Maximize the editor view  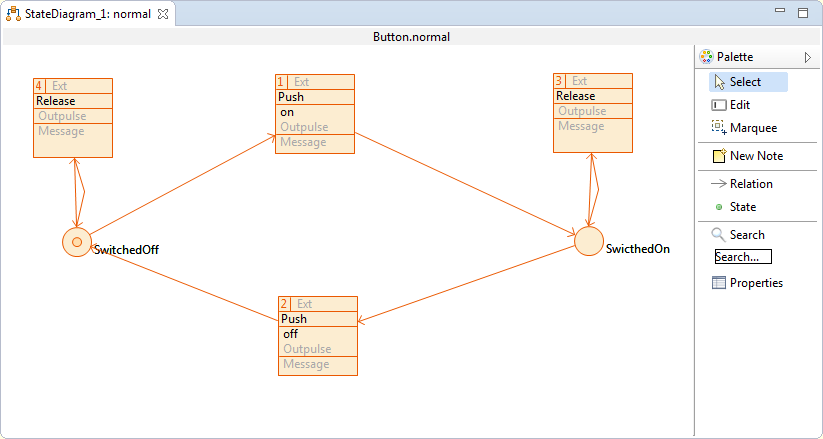(x=803, y=13)
